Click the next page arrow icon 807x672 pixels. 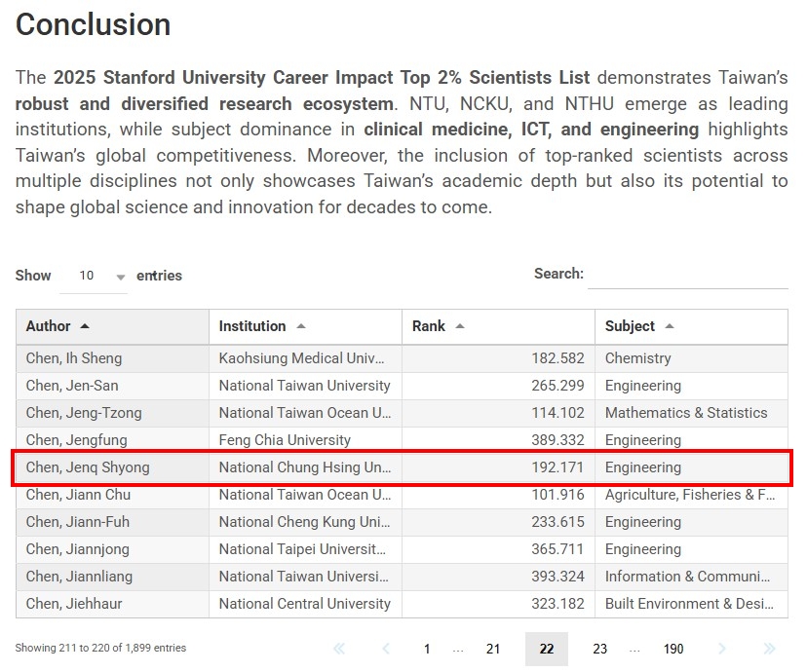722,649
